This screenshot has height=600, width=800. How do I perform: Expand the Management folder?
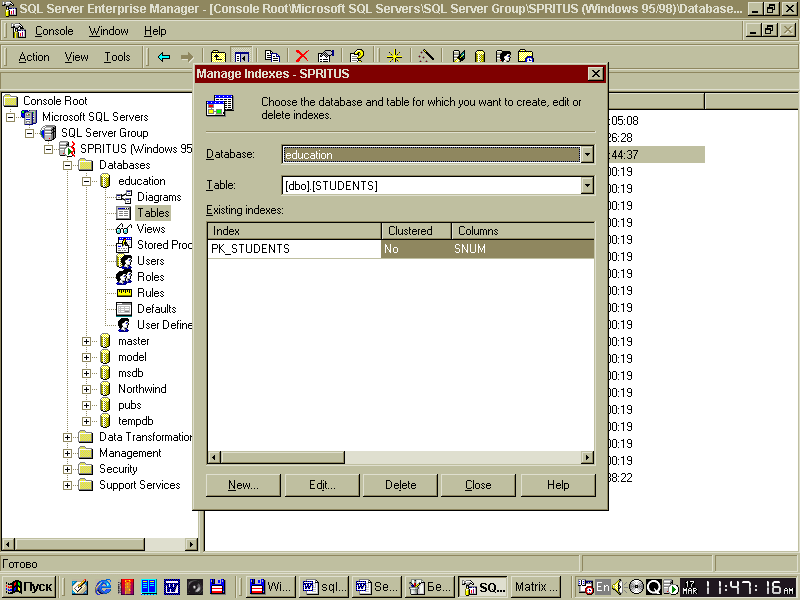point(67,453)
